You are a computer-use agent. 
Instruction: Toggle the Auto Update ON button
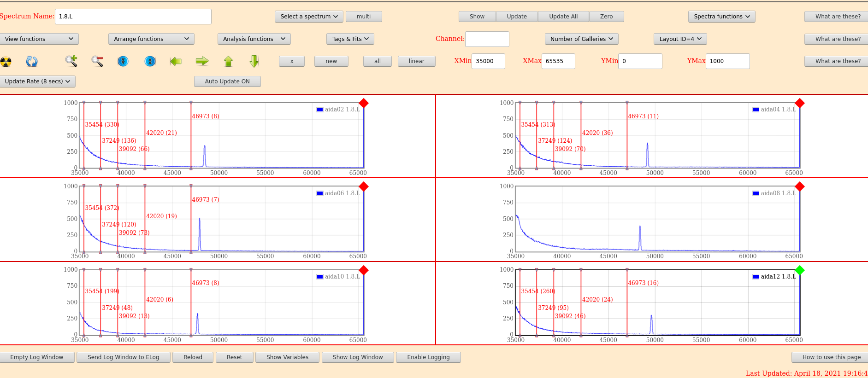coord(227,81)
